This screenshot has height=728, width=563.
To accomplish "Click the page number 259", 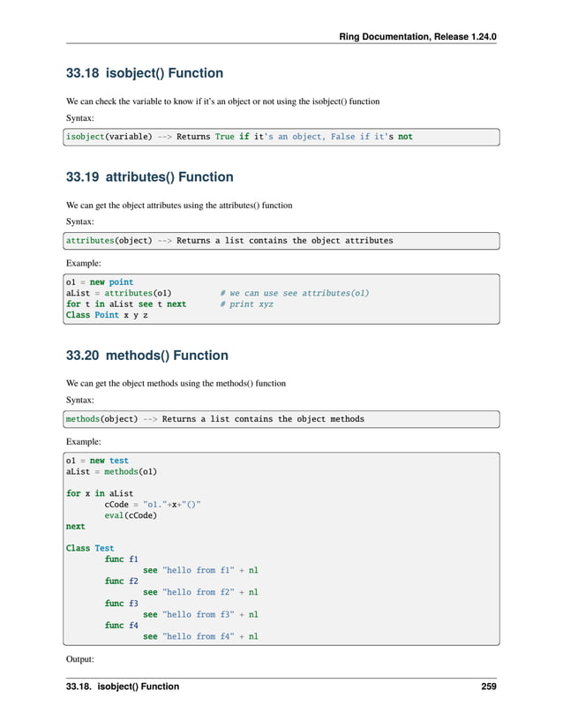I will 489,687.
